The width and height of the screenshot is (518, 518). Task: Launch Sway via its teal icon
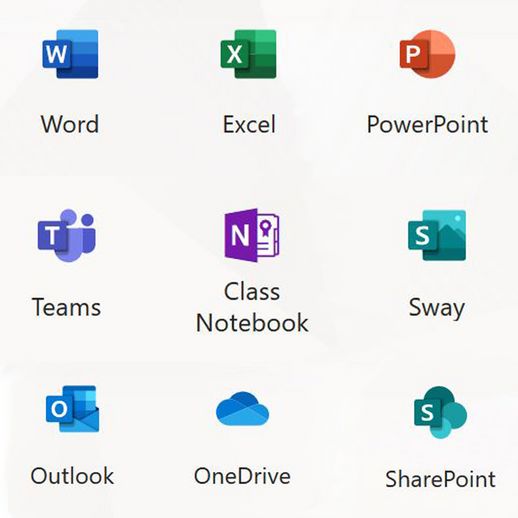437,235
